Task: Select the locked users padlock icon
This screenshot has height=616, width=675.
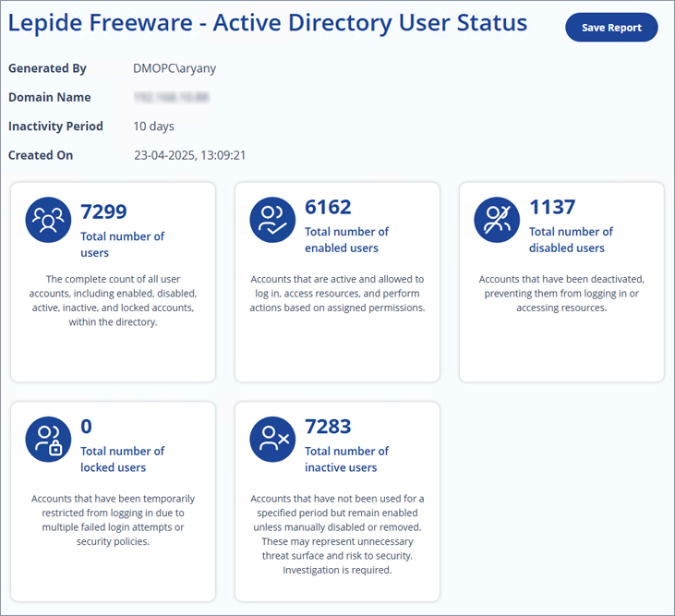Action: click(48, 440)
